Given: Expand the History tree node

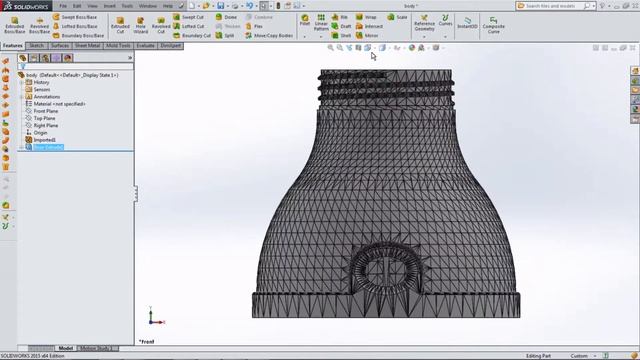Looking at the screenshot, I should [22, 82].
